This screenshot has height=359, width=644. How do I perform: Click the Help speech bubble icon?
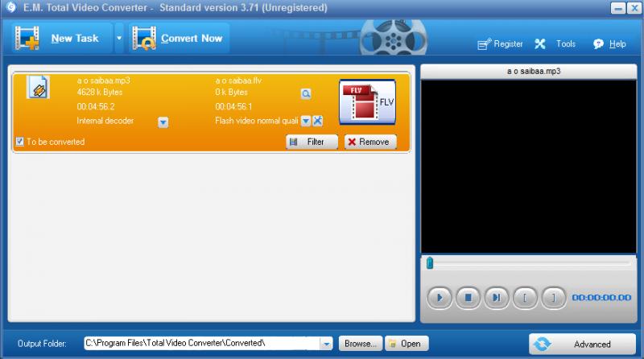coord(598,44)
